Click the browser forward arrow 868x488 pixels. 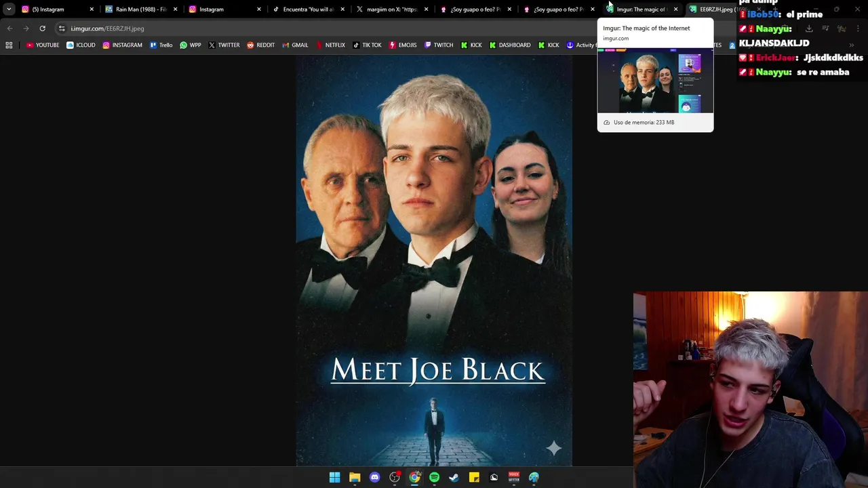tap(26, 28)
